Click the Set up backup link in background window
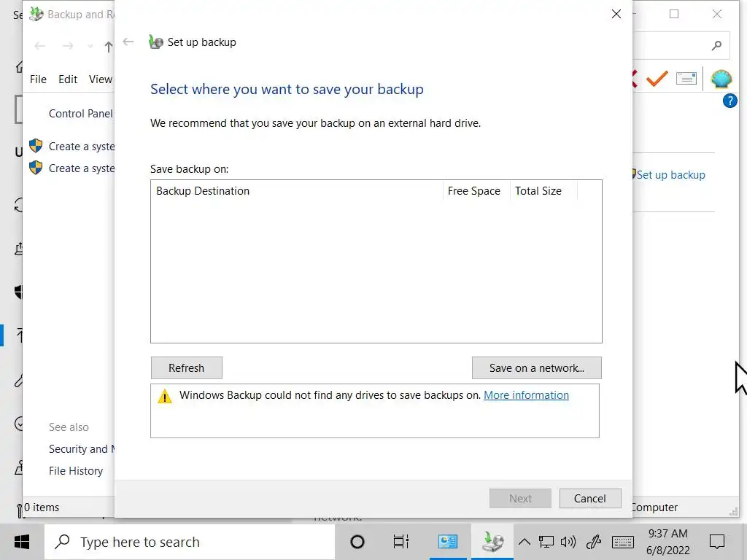 tap(671, 175)
